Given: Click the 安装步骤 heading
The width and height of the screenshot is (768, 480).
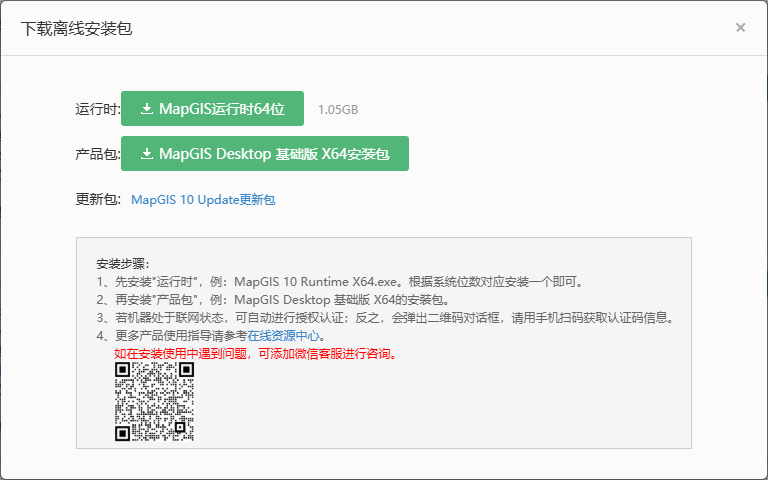Looking at the screenshot, I should [123, 264].
